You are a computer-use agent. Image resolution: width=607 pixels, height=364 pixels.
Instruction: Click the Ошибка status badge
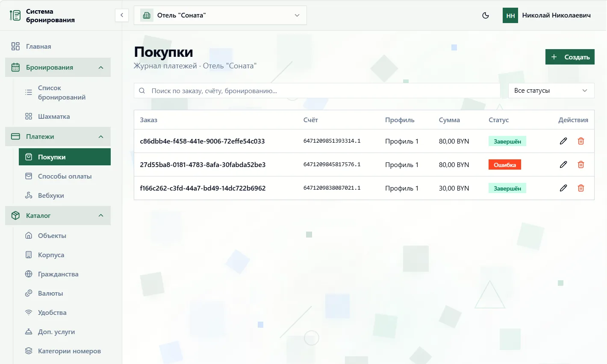point(505,164)
